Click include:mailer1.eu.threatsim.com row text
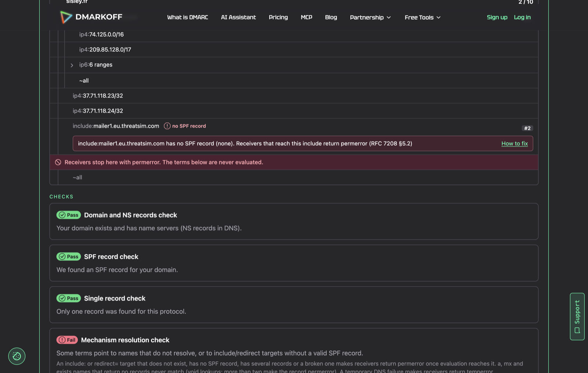The height and width of the screenshot is (373, 588). (116, 126)
